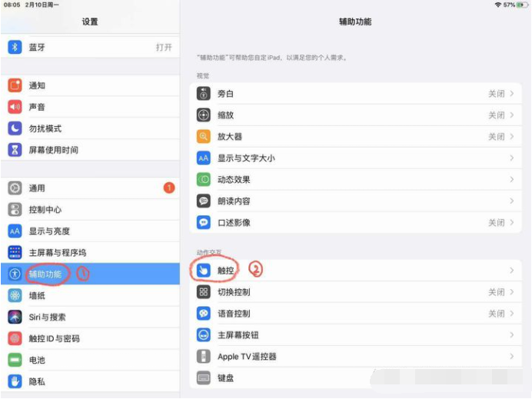Open the 通知 notifications icon

point(15,85)
